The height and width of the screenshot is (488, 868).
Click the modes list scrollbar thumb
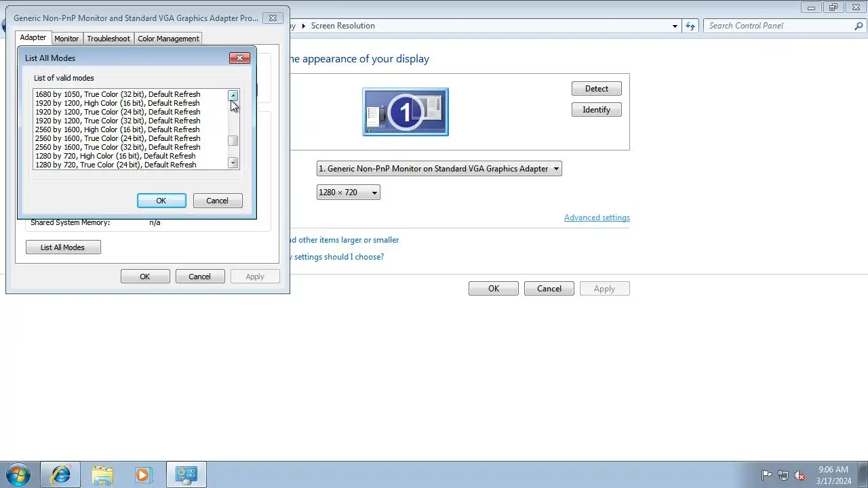[233, 141]
